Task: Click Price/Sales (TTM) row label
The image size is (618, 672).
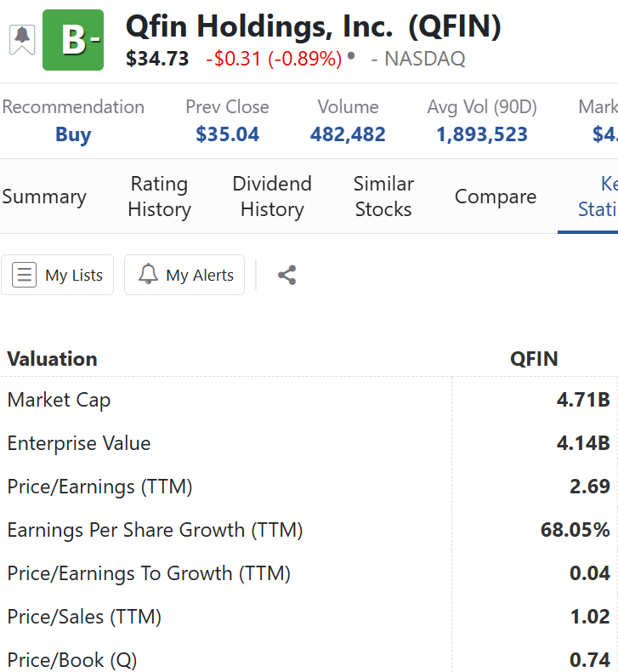Action: point(84,618)
